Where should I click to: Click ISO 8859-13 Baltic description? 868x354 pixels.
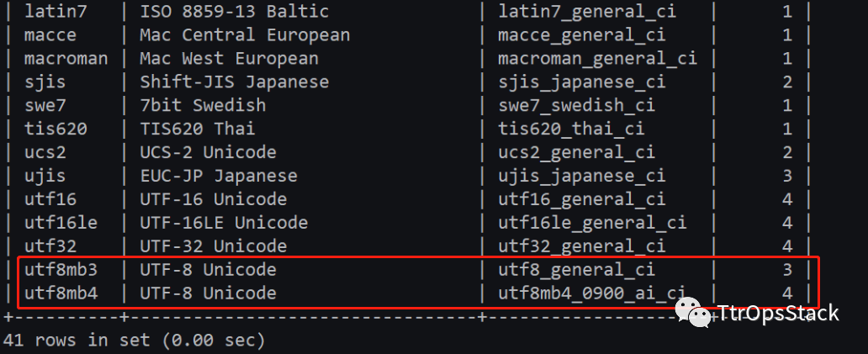(234, 12)
